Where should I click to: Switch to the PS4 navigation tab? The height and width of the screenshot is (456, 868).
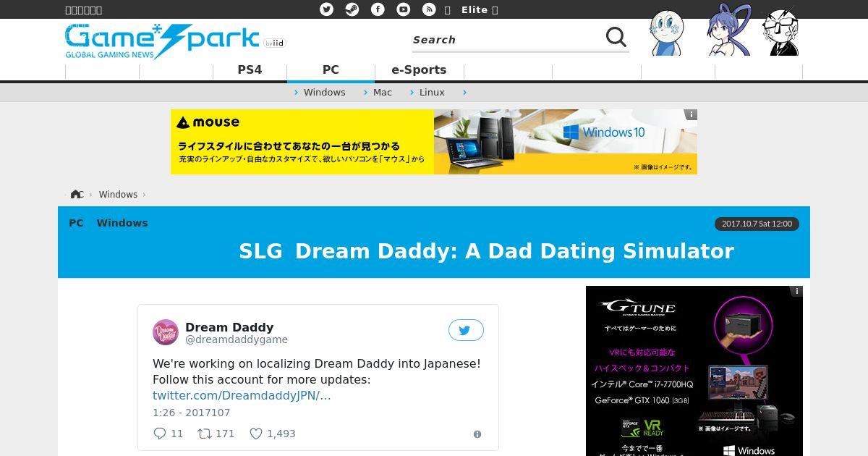pos(250,70)
